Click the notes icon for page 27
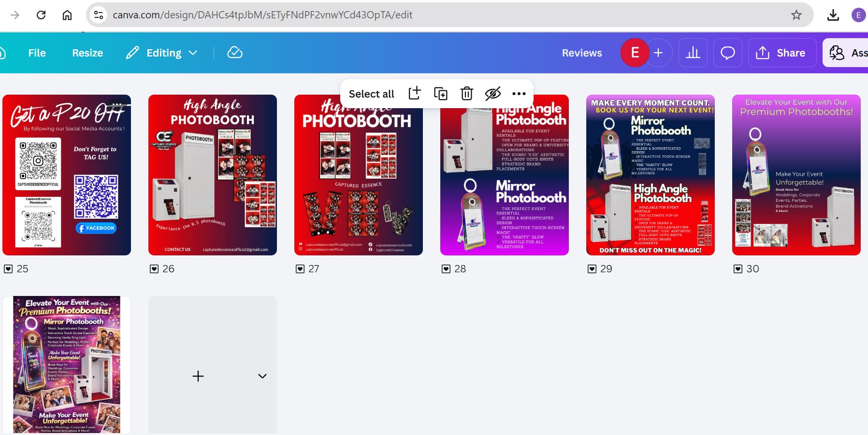The width and height of the screenshot is (868, 435). pyautogui.click(x=300, y=269)
